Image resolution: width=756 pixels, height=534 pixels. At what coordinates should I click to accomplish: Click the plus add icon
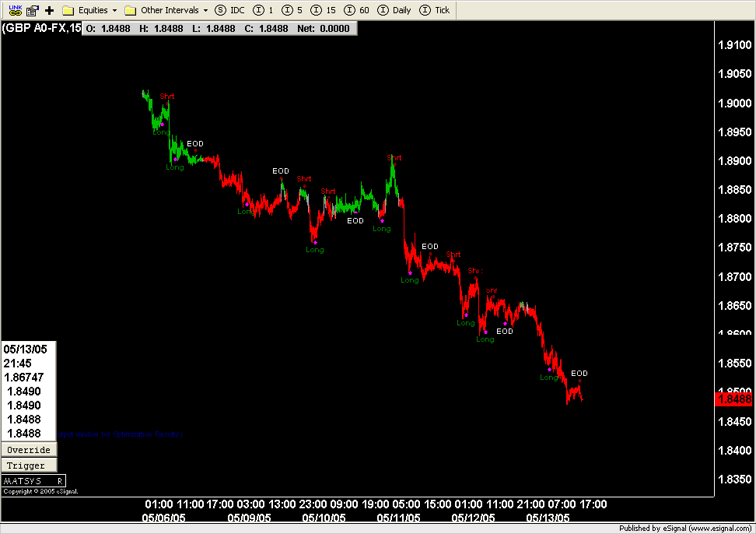[x=49, y=10]
